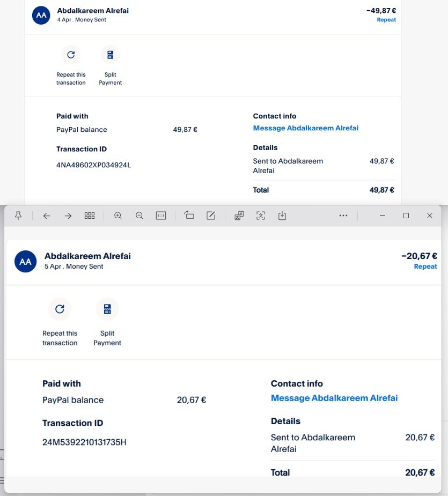Zoom in on the image

pos(118,216)
